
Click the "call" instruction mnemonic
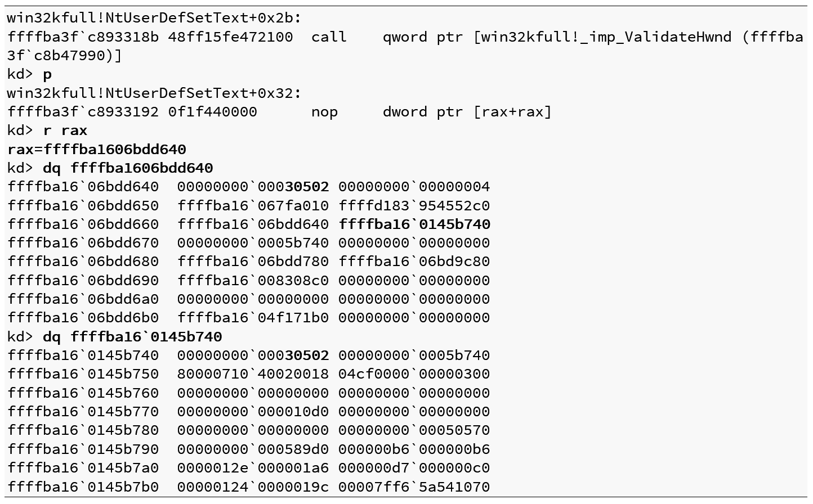click(x=329, y=37)
